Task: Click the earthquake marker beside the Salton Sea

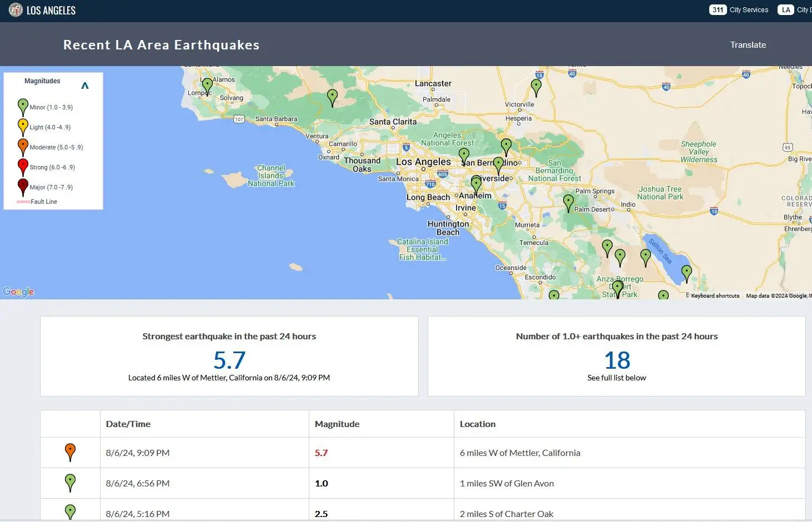Action: coord(686,272)
